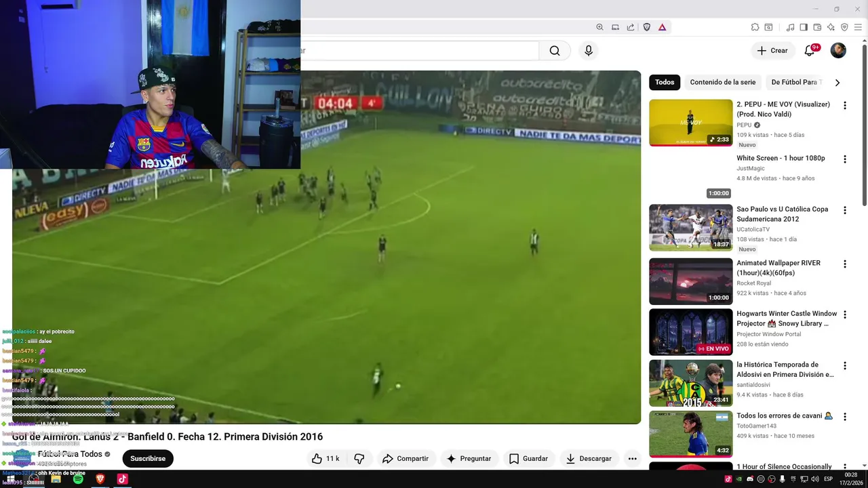868x488 pixels.
Task: Open options for Sao Paulo vs U Católica video
Action: pyautogui.click(x=845, y=210)
